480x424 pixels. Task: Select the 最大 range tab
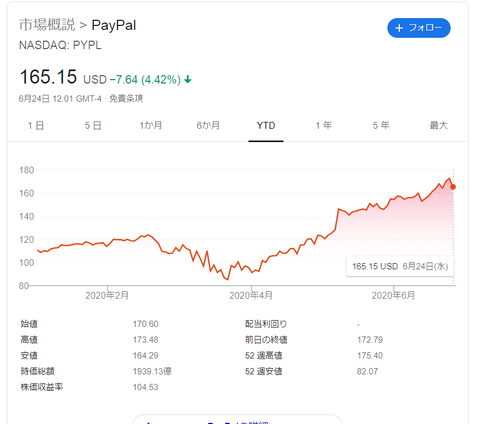coord(439,126)
